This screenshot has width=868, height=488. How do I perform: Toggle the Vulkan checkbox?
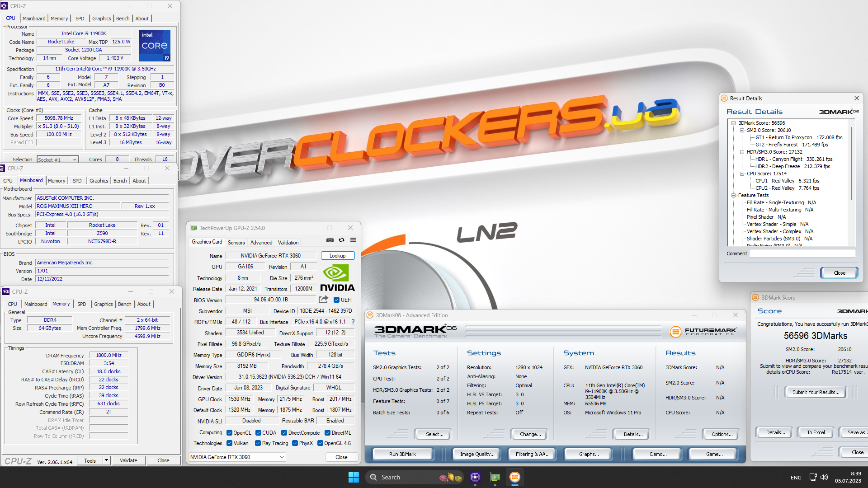coord(229,443)
